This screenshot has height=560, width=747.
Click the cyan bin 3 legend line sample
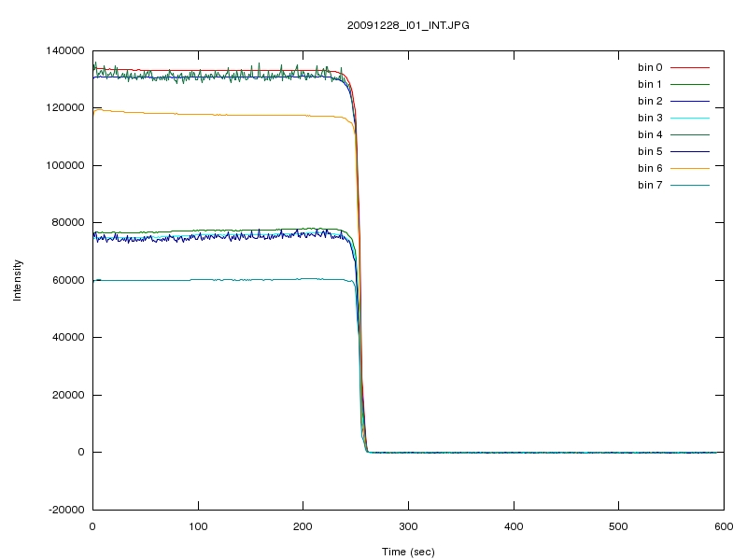click(x=690, y=118)
